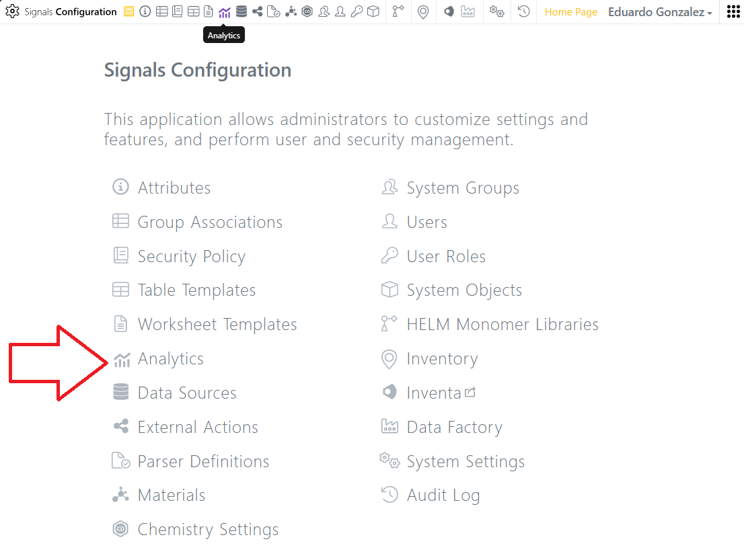Select the purple Analytics chart toolbar icon
Viewport: 744px width, 560px height.
pos(225,11)
